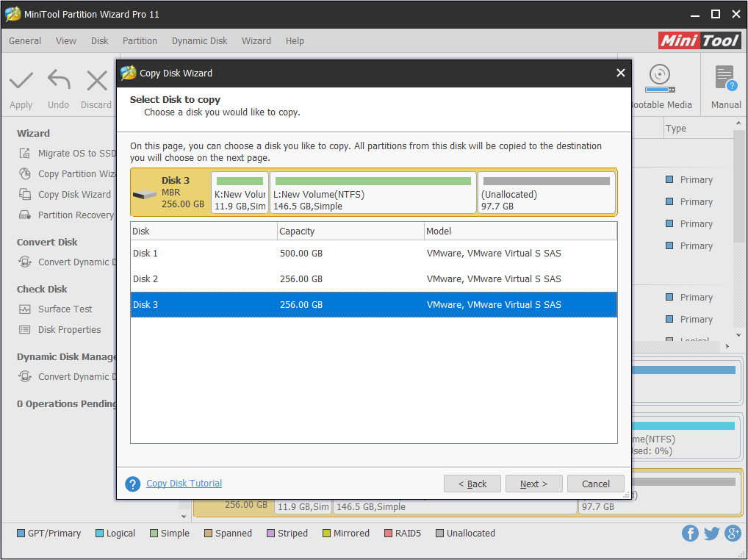
Task: Click the Apply checkmark icon
Action: (21, 81)
